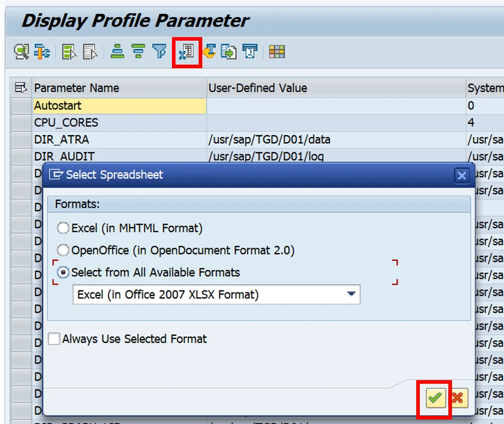Click the funnel Filter icon
The width and height of the screenshot is (504, 424).
[159, 52]
